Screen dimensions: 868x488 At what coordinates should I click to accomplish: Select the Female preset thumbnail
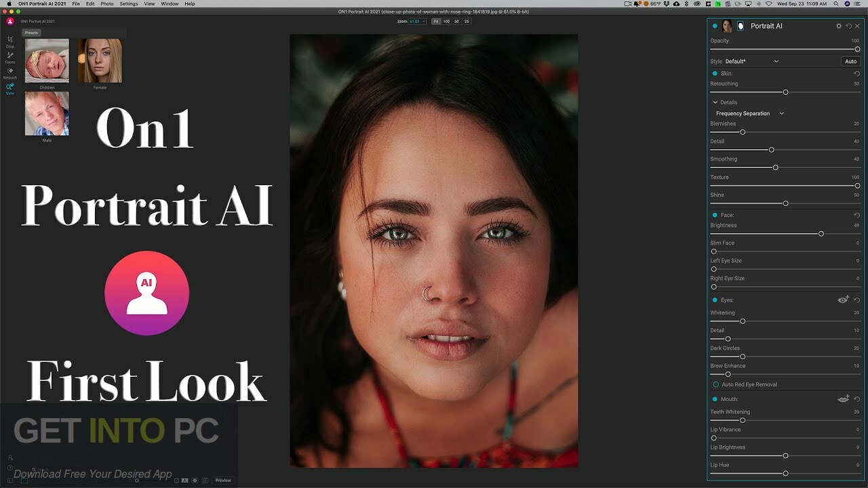[100, 61]
